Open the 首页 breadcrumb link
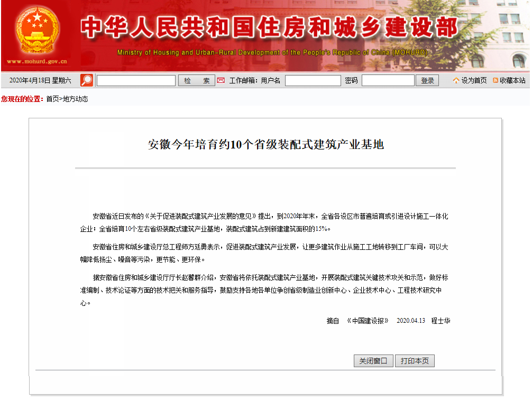The image size is (532, 401). point(52,99)
